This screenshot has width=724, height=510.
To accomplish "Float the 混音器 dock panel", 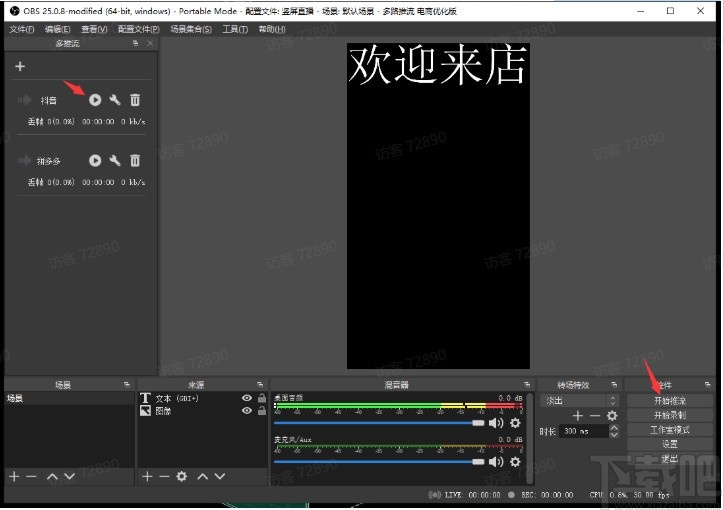I will (x=527, y=384).
